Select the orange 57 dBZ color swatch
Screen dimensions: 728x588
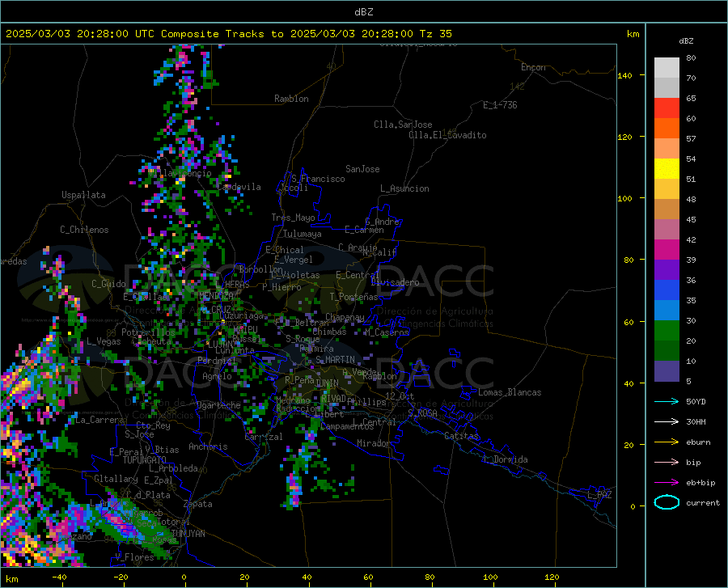point(667,129)
